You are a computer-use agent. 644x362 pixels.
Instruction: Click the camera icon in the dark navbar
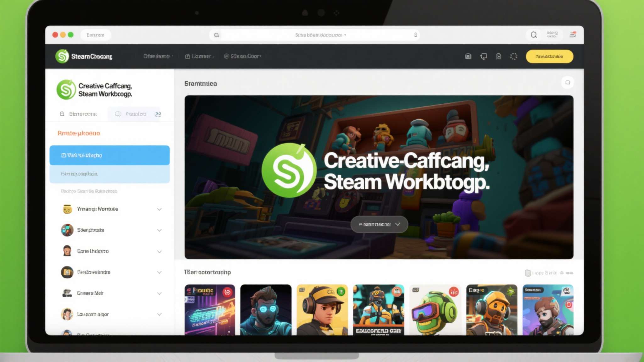point(468,56)
